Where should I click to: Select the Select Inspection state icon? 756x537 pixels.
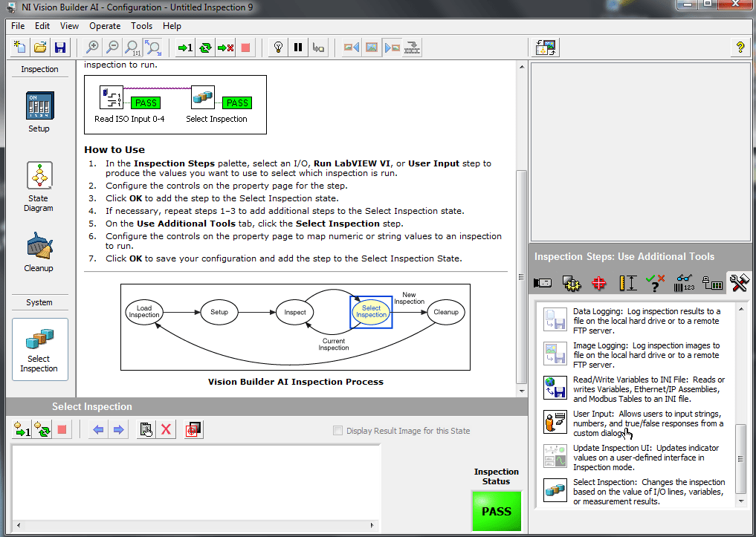(39, 348)
